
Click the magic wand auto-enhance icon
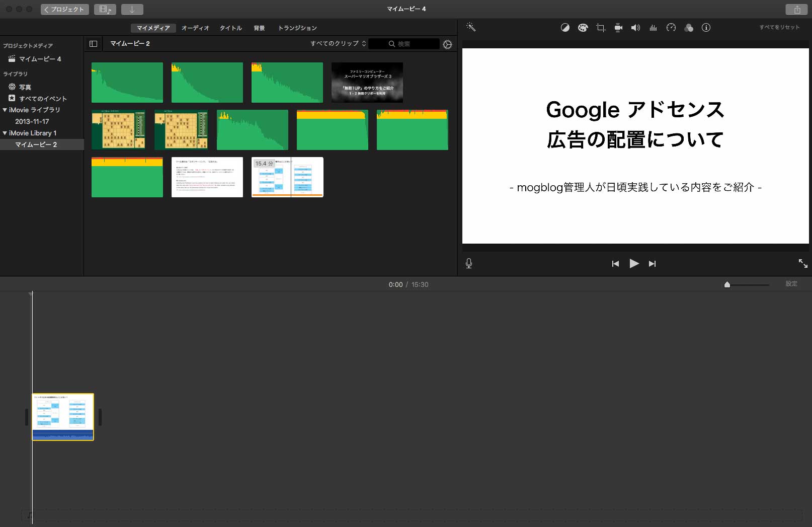[x=471, y=27]
